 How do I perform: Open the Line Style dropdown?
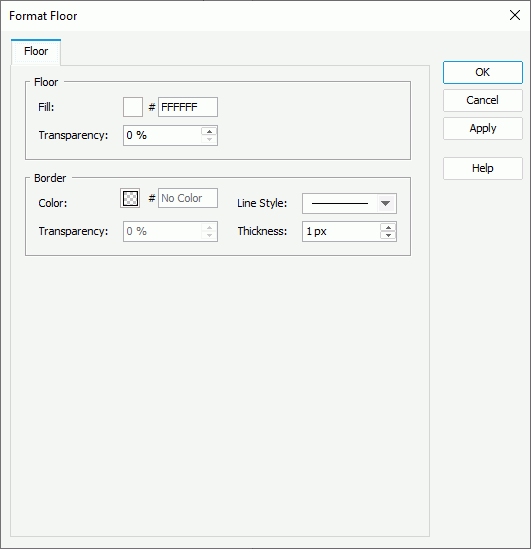coord(349,203)
